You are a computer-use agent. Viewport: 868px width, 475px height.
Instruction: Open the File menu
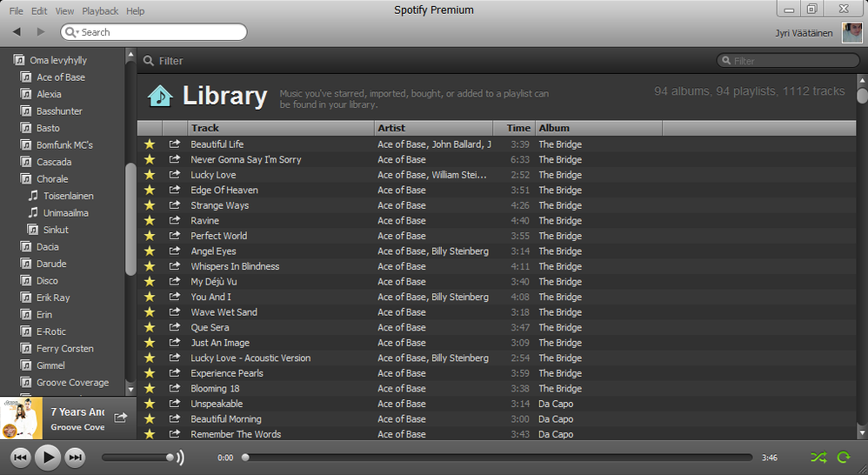coord(16,11)
